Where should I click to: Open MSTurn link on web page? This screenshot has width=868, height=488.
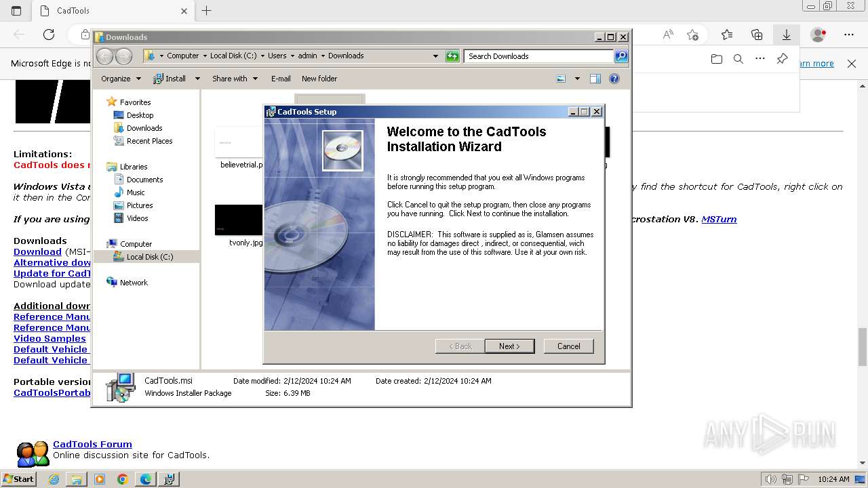[719, 219]
